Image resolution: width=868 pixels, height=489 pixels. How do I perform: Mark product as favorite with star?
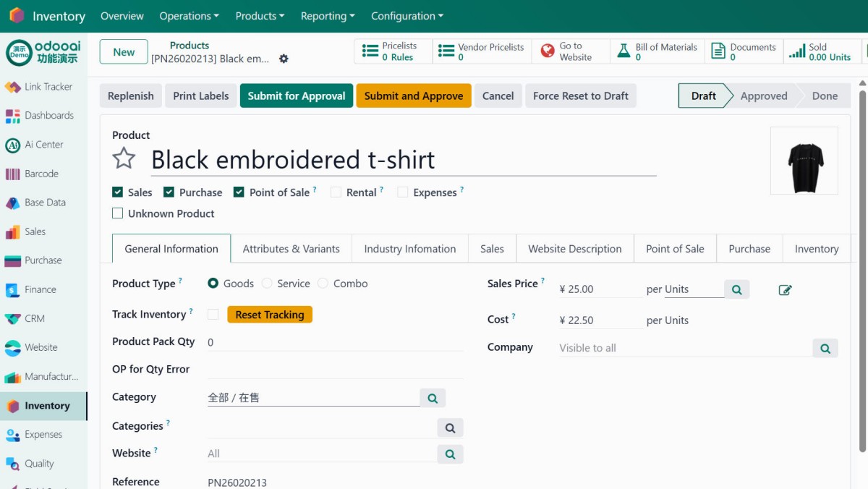(x=124, y=158)
